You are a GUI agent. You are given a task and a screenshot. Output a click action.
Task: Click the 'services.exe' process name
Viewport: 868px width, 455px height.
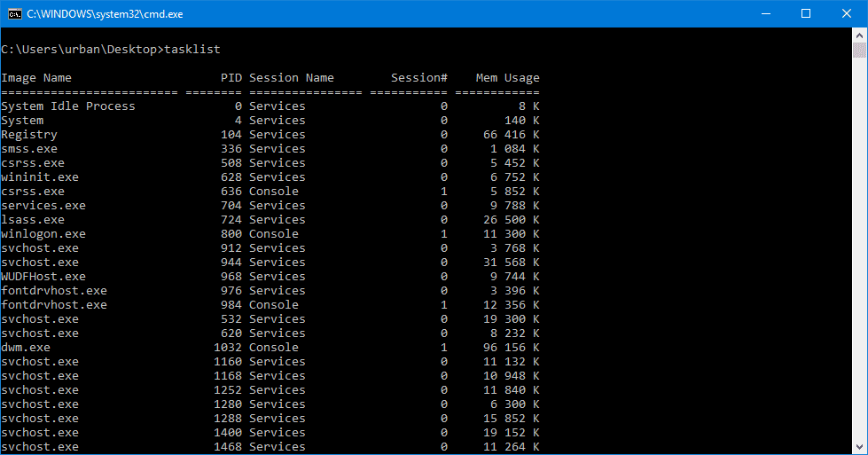coord(43,206)
